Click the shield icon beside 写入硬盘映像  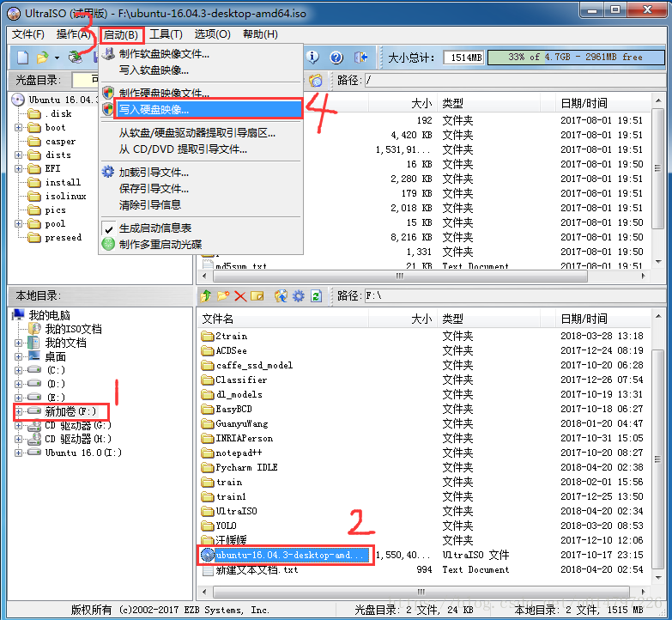pos(108,109)
